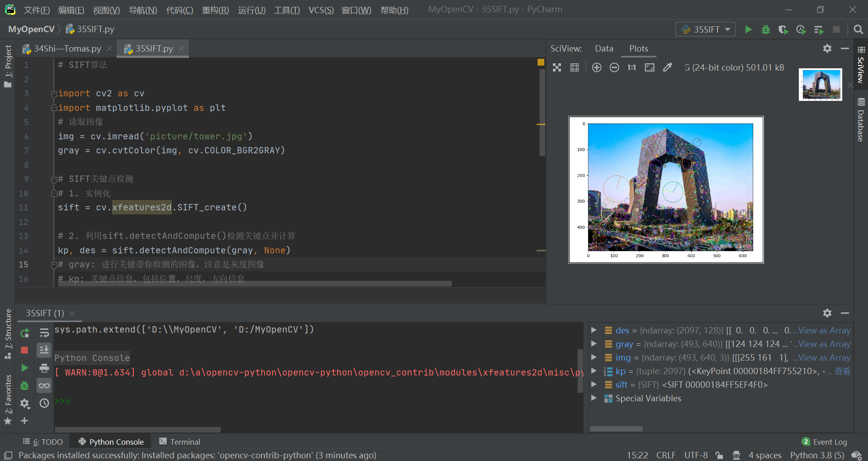Open the VCS menu
This screenshot has height=461, width=868.
(x=321, y=10)
